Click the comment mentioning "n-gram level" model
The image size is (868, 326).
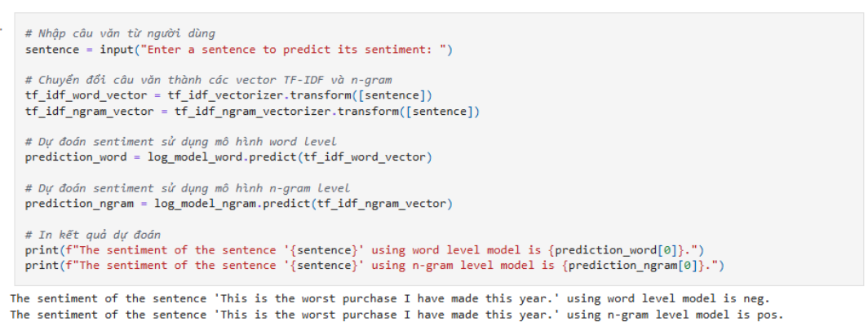coord(187,187)
